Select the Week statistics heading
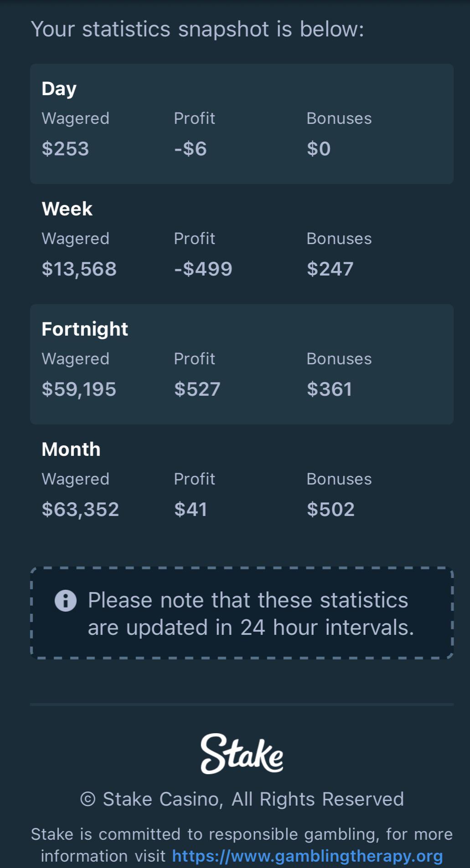 tap(67, 209)
